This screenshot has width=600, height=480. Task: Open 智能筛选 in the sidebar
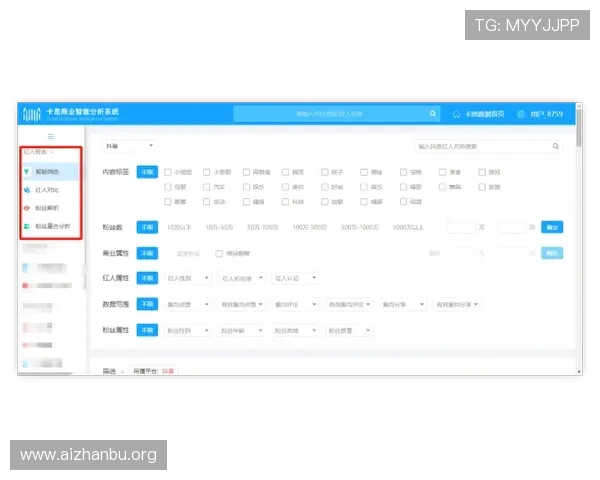point(50,171)
